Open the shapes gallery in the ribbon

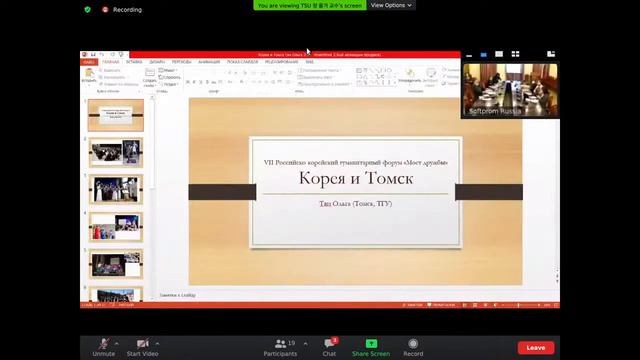click(x=376, y=77)
